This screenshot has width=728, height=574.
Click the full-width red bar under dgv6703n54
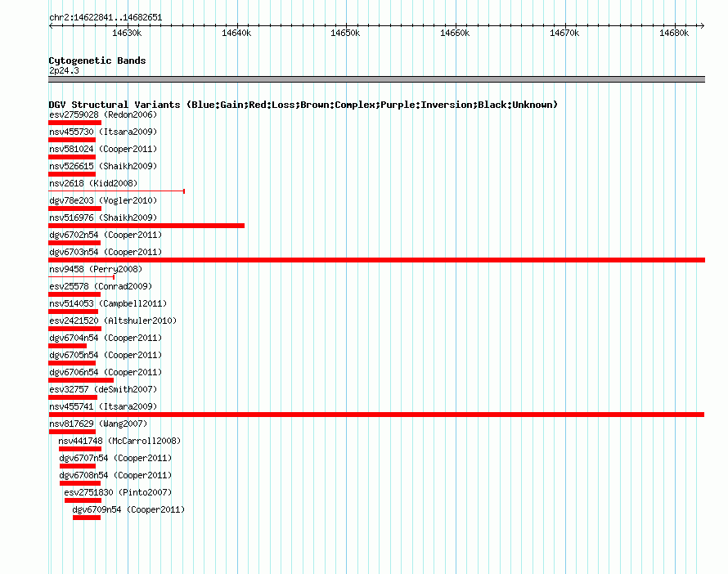pos(376,260)
